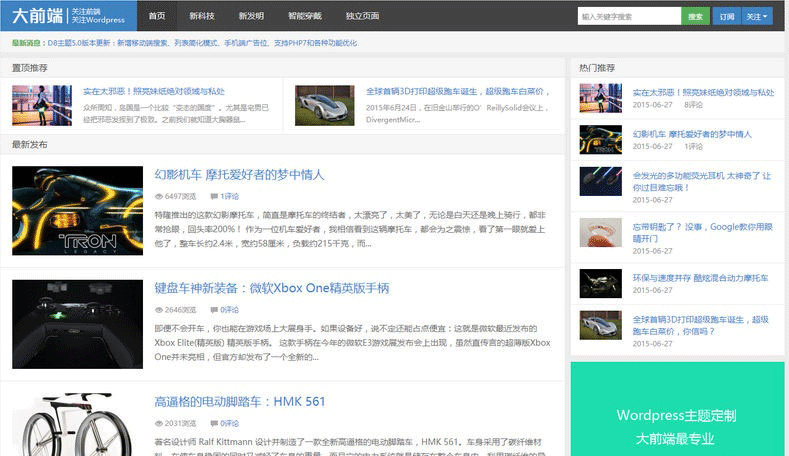
Task: Open sidebar link 全球首辆3D打印超级跑车诞生
Action: click(x=700, y=325)
